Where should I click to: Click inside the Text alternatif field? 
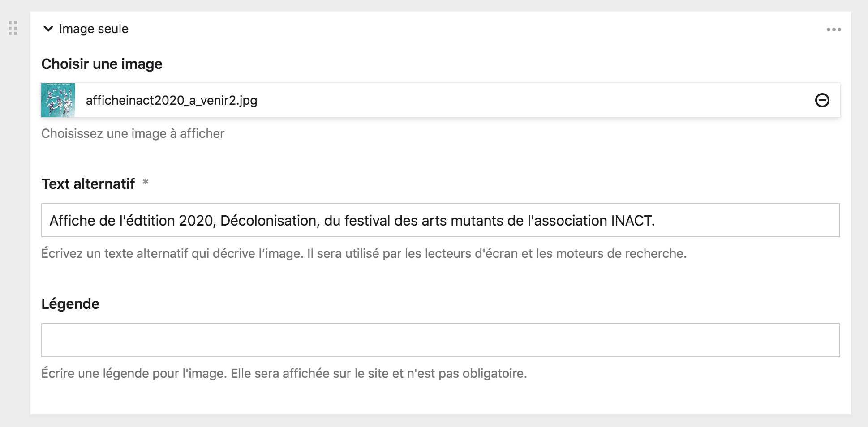(441, 220)
